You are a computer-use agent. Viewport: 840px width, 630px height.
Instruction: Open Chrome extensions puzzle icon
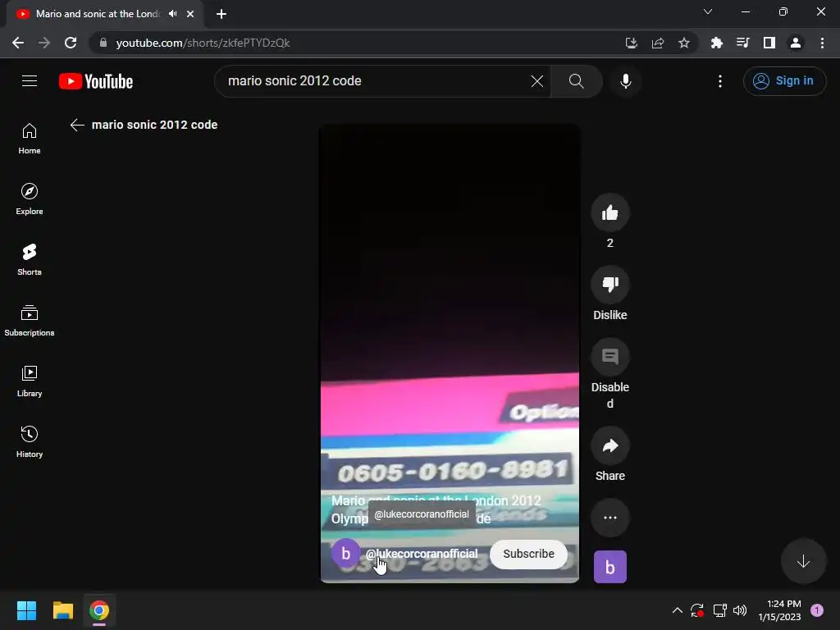[x=716, y=43]
